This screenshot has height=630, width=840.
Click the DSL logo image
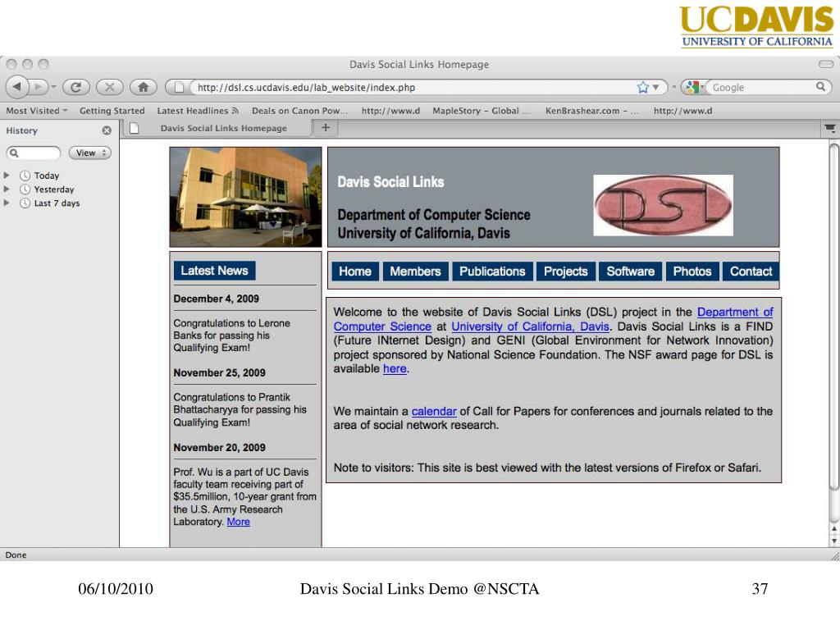(x=663, y=205)
